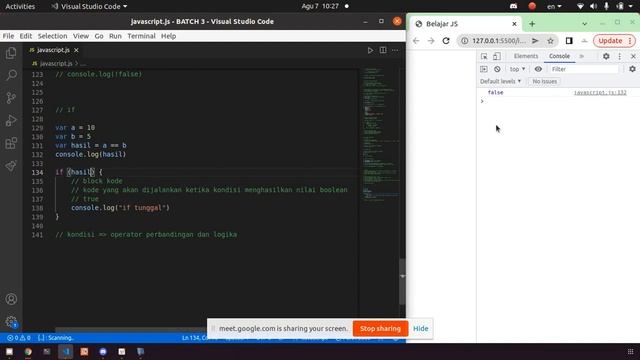The height and width of the screenshot is (360, 640).
Task: Close the javascript.js editor tab
Action: (x=76, y=50)
